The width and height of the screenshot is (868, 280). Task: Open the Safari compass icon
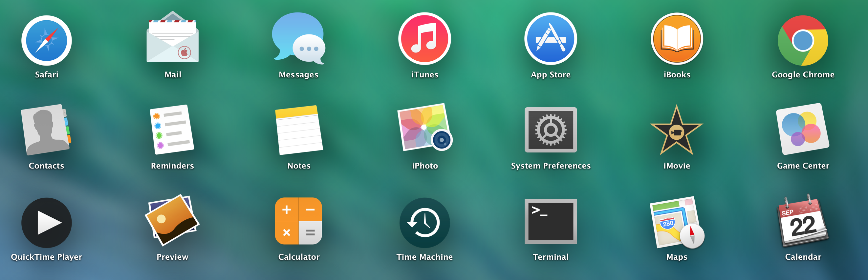point(47,40)
